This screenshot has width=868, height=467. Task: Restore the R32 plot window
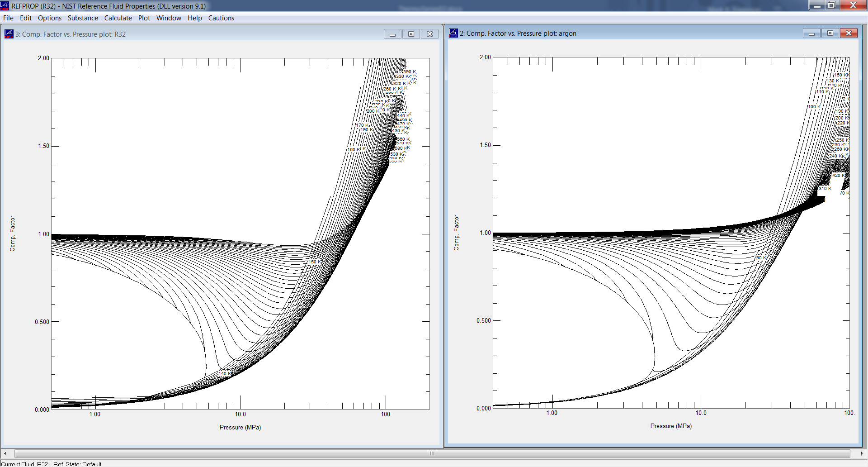411,34
